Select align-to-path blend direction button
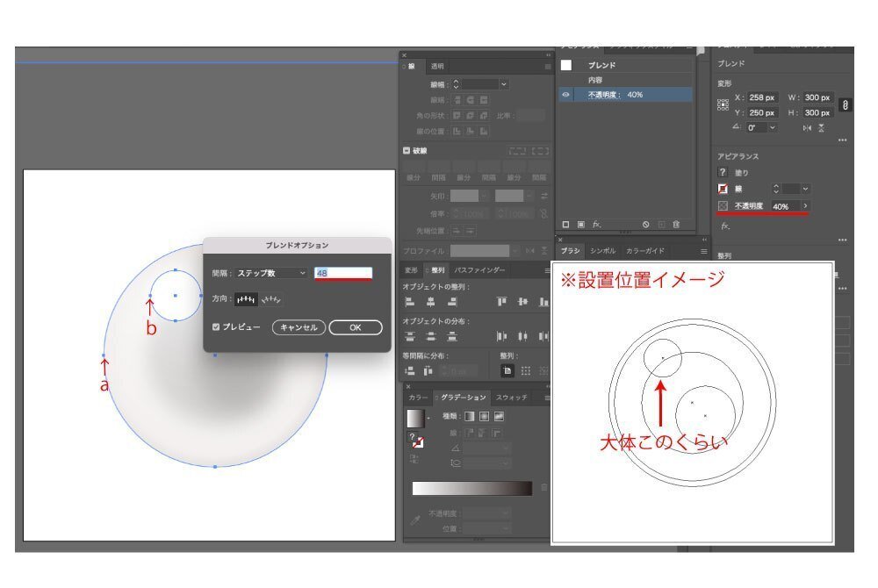This screenshot has height=588, width=878. (x=271, y=299)
